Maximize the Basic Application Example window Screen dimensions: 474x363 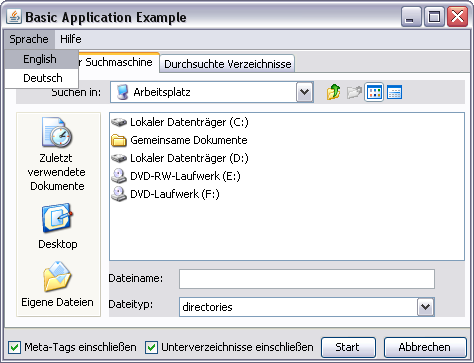(x=434, y=17)
